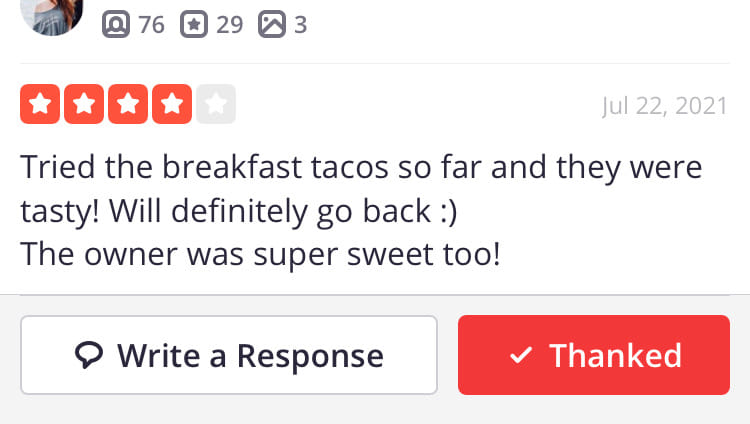
Task: Click the review date Jul 22, 2021
Action: (664, 105)
